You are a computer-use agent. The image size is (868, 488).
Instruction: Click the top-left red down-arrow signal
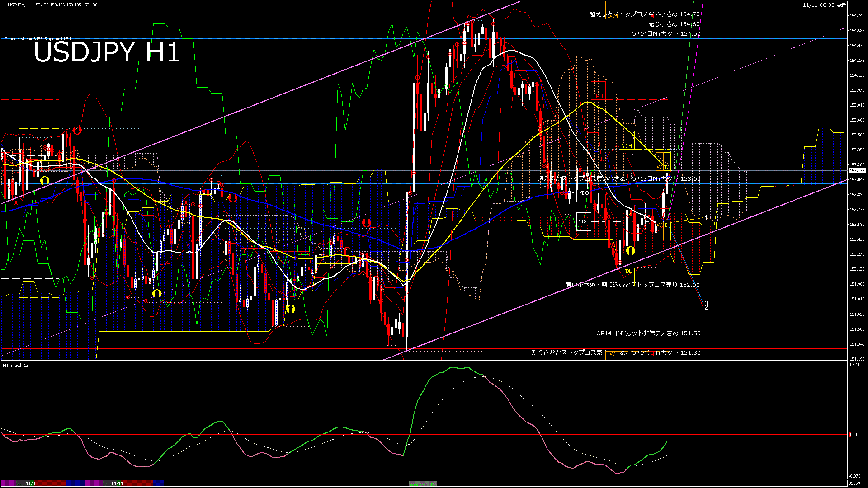click(77, 130)
